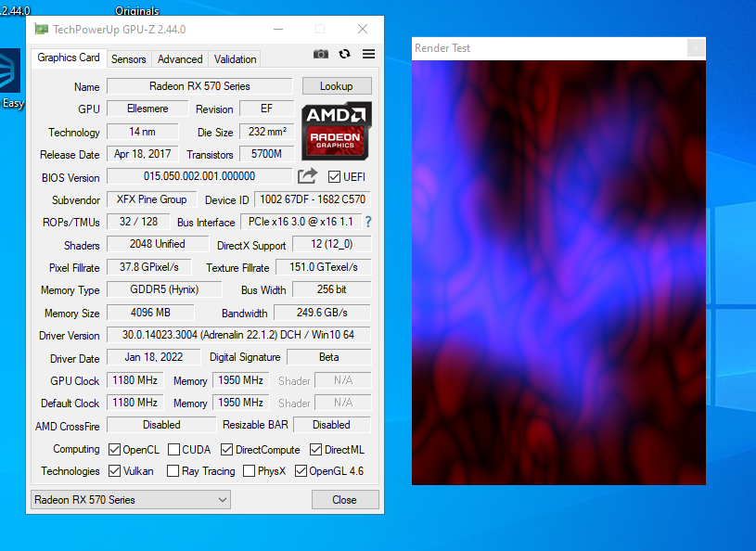Toggle the UEFI checkbox

pyautogui.click(x=334, y=177)
